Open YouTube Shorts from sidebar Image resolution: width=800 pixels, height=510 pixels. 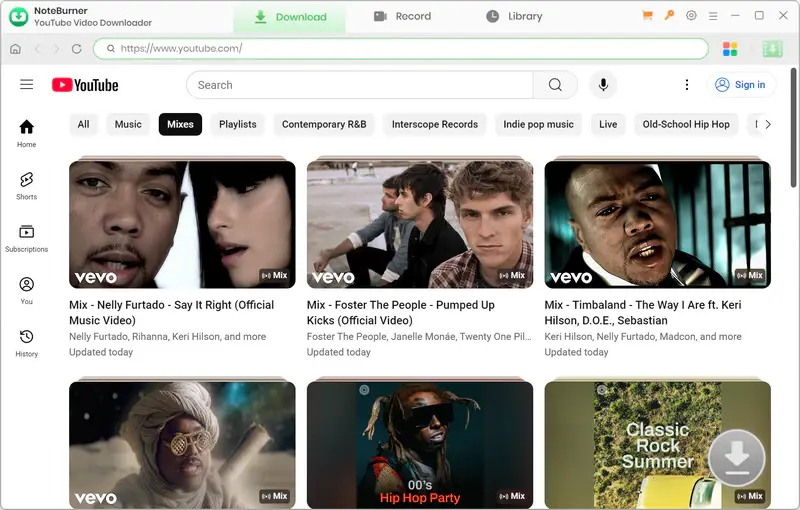coord(27,185)
